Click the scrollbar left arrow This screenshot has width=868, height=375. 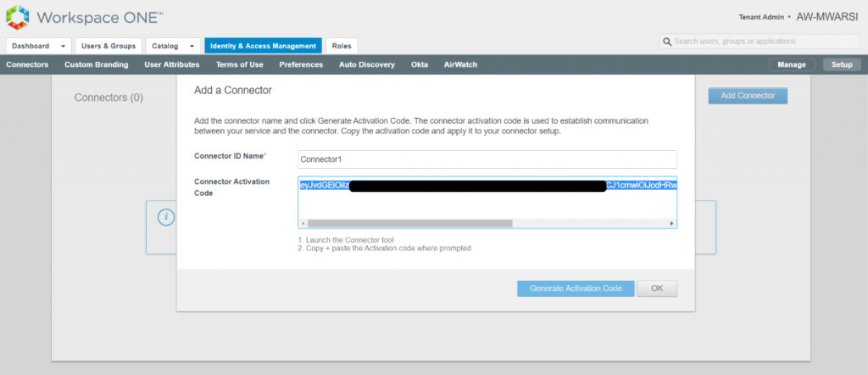[x=303, y=223]
